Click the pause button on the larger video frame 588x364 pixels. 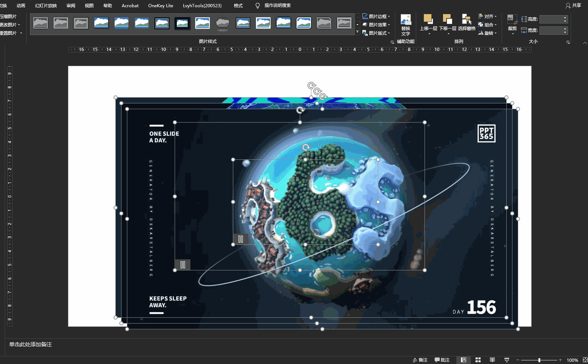click(x=183, y=265)
